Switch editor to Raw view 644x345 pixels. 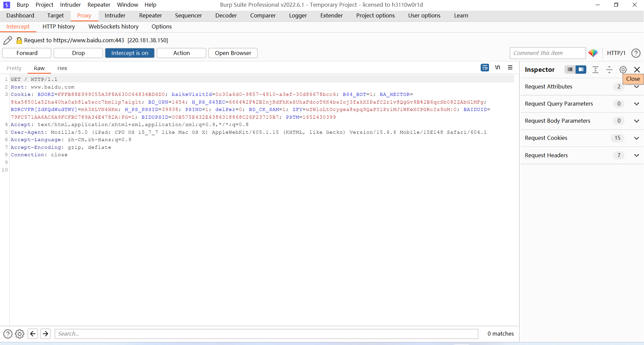pos(39,68)
